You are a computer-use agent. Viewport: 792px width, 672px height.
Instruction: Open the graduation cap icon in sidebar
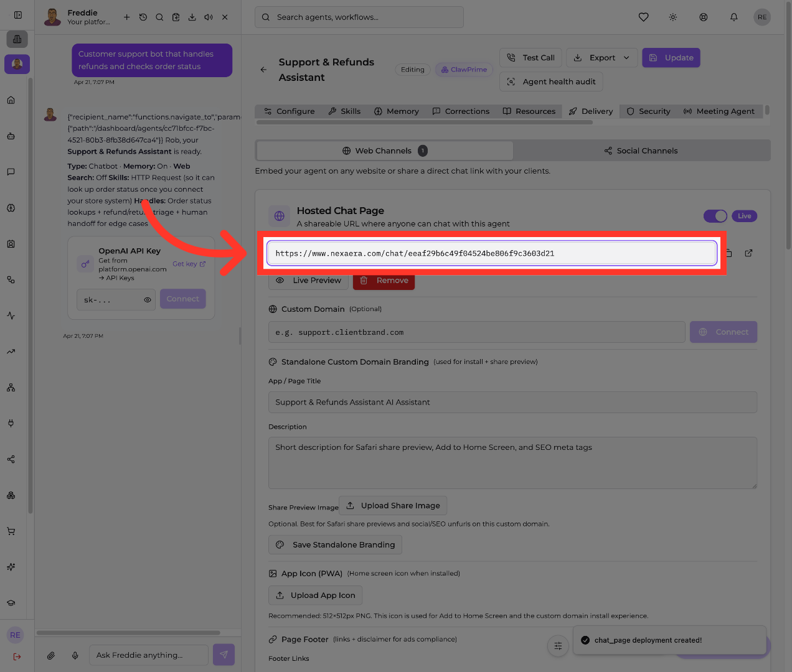click(11, 603)
